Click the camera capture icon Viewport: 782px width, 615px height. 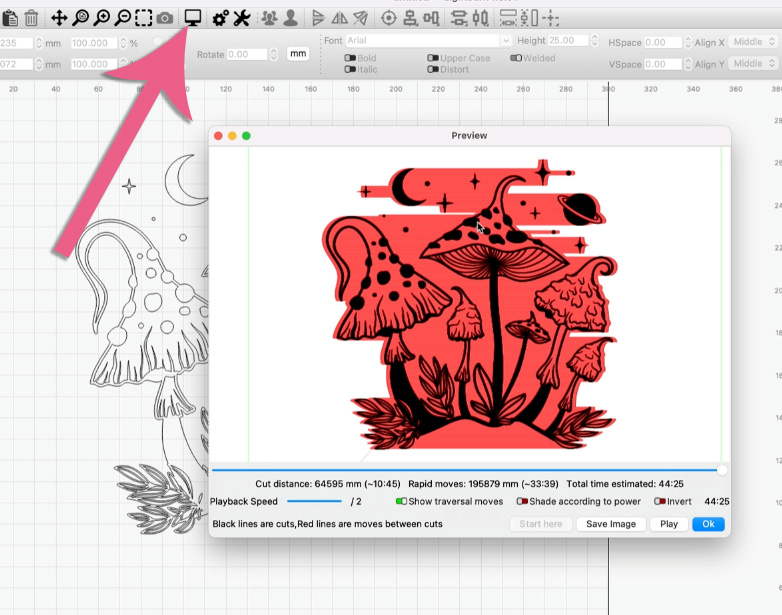click(165, 18)
